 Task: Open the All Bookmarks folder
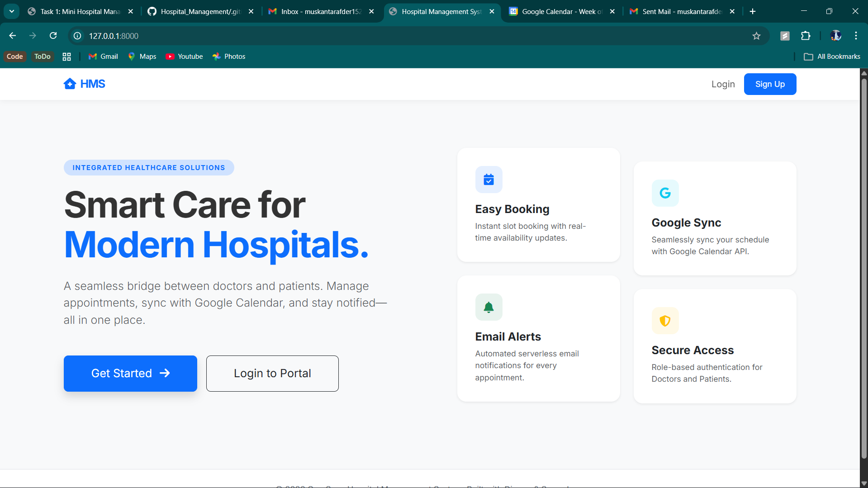832,57
